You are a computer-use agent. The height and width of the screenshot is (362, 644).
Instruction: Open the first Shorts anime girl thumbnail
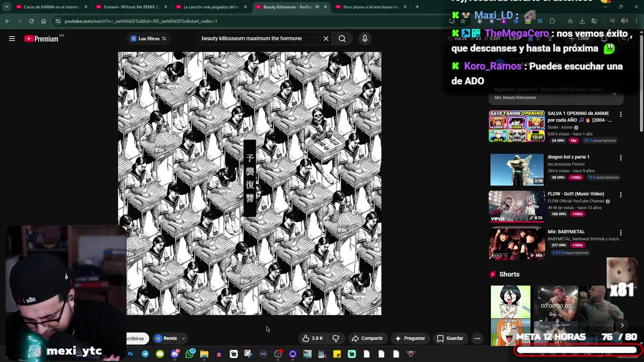tap(511, 315)
